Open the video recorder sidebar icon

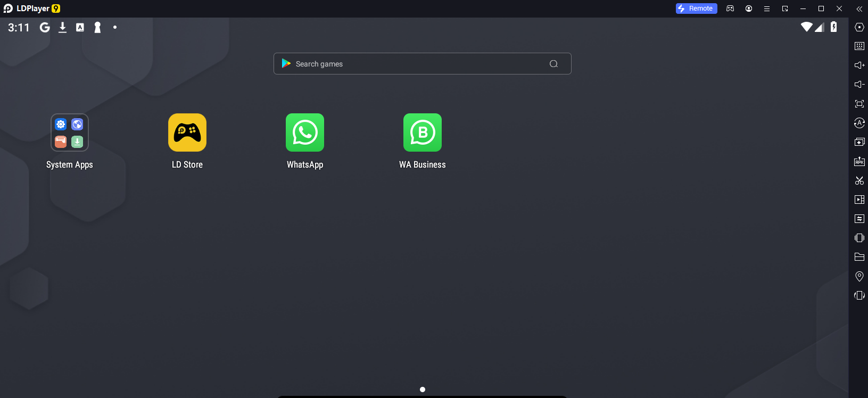click(x=859, y=200)
